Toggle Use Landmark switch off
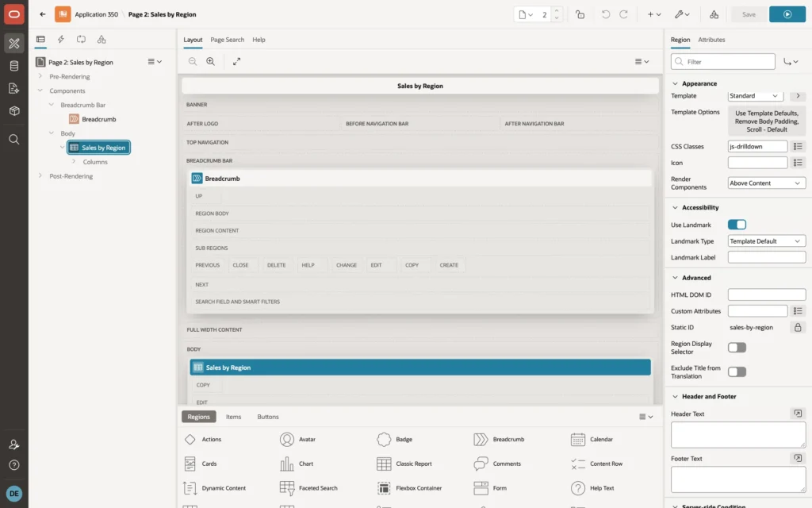 coord(737,225)
